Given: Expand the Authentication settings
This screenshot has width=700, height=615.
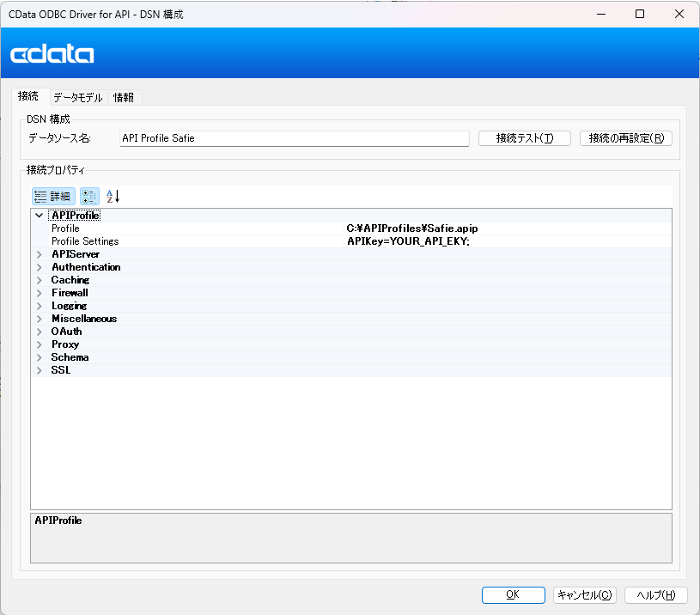Looking at the screenshot, I should tap(39, 266).
